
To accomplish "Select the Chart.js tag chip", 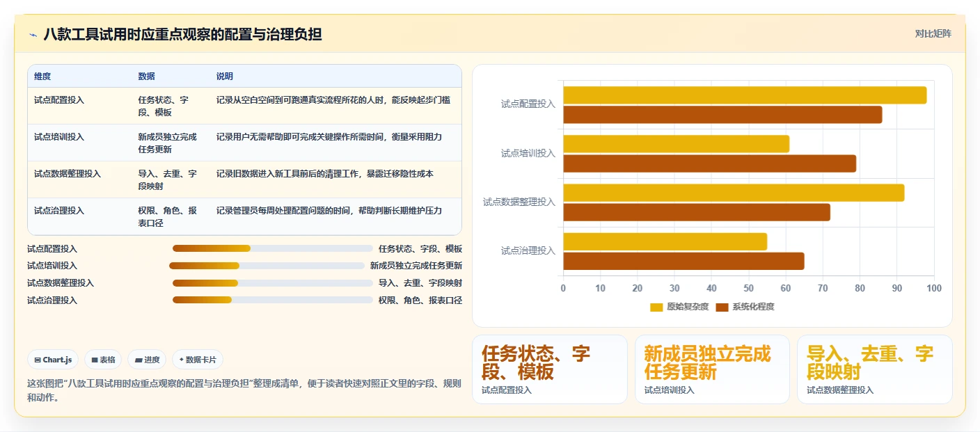I will [x=53, y=360].
